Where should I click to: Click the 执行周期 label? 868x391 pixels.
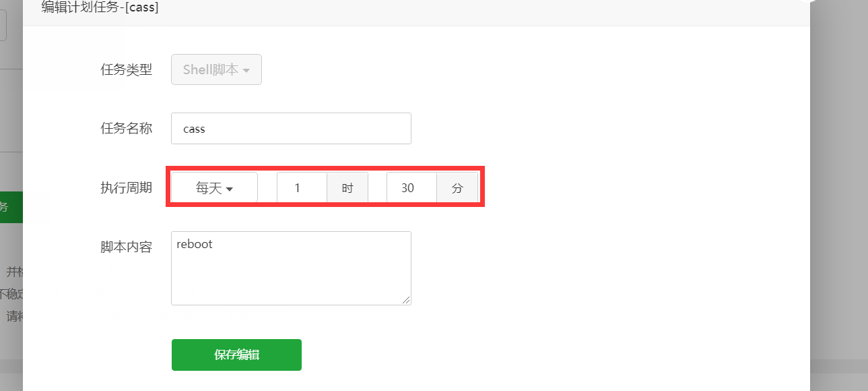click(127, 188)
